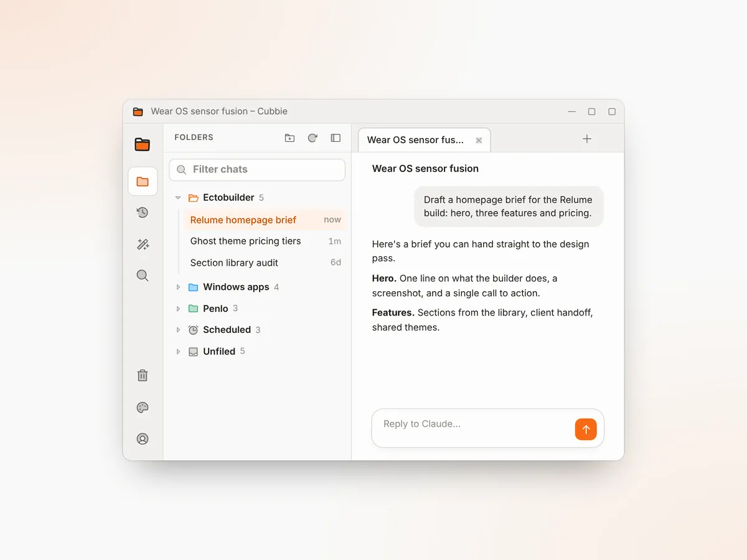
Task: Select the Unfiled label
Action: [219, 352]
